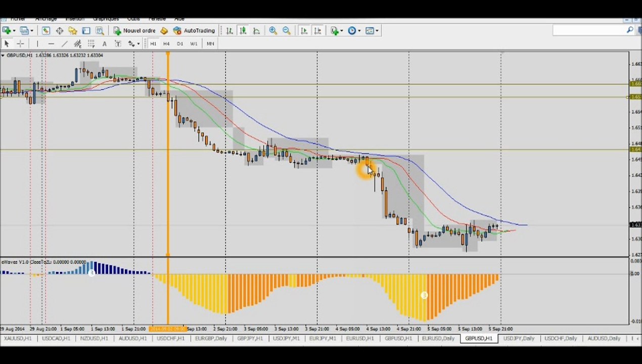
Task: Switch chart to bar chart mode
Action: tap(230, 31)
